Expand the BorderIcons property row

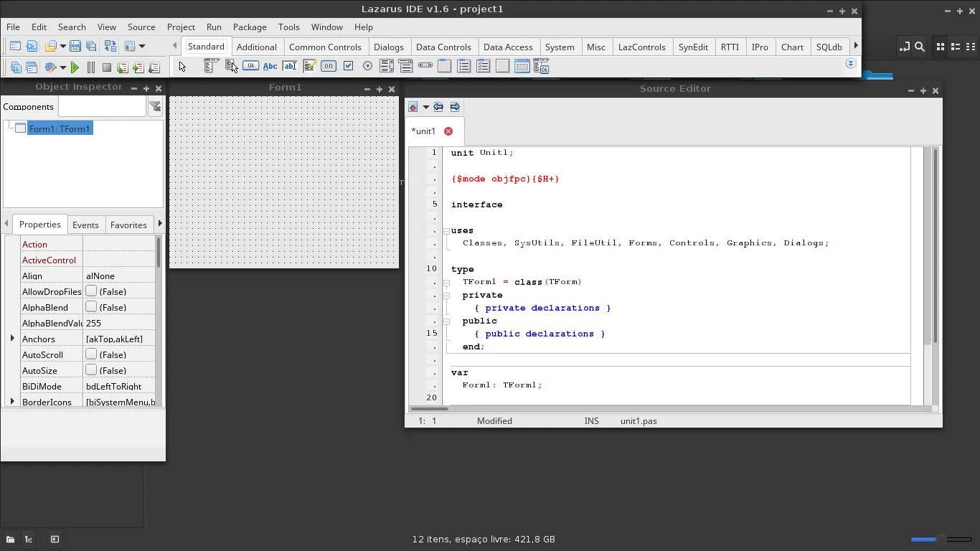click(12, 402)
